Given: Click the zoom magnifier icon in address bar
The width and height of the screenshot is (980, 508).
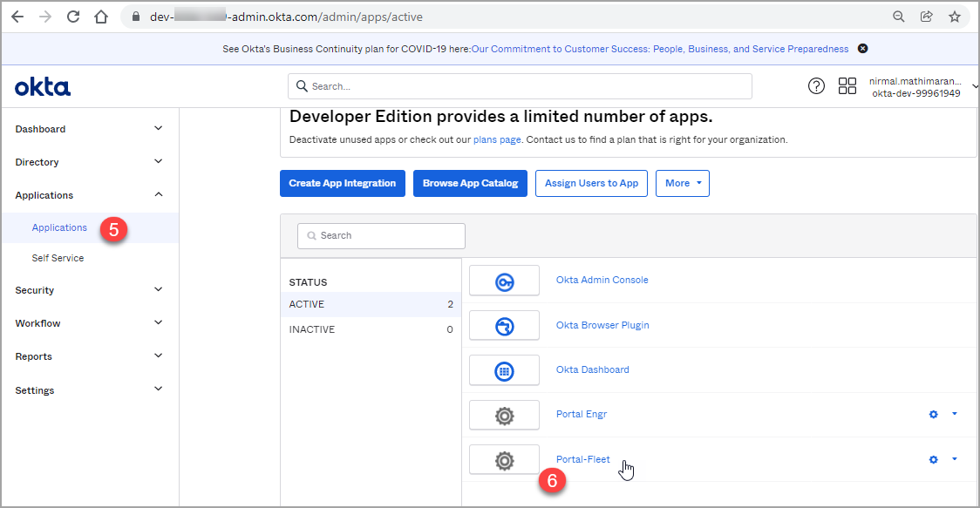Looking at the screenshot, I should pos(898,17).
